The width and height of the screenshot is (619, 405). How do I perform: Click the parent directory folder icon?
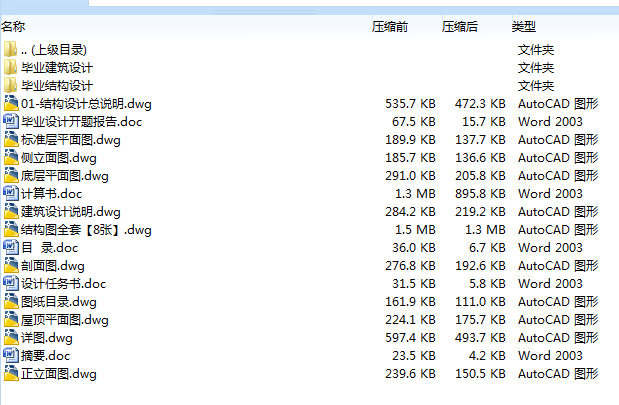click(x=11, y=49)
